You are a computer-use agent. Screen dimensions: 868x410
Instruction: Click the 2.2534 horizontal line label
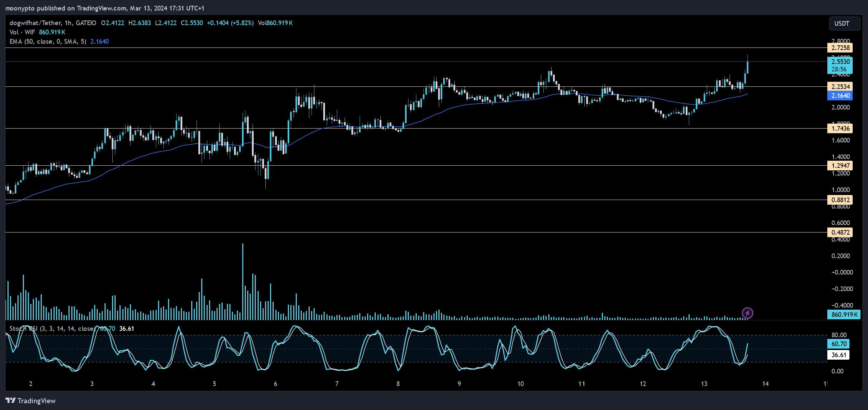[840, 87]
